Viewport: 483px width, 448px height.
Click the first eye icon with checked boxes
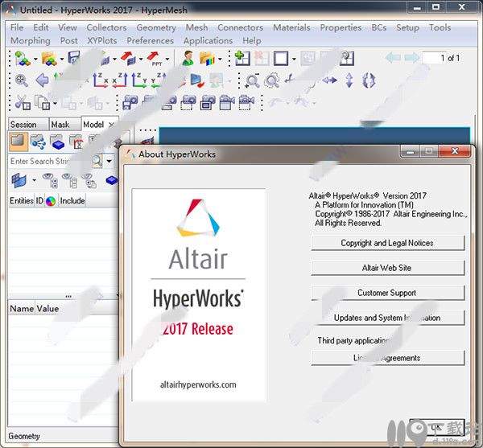pos(50,180)
